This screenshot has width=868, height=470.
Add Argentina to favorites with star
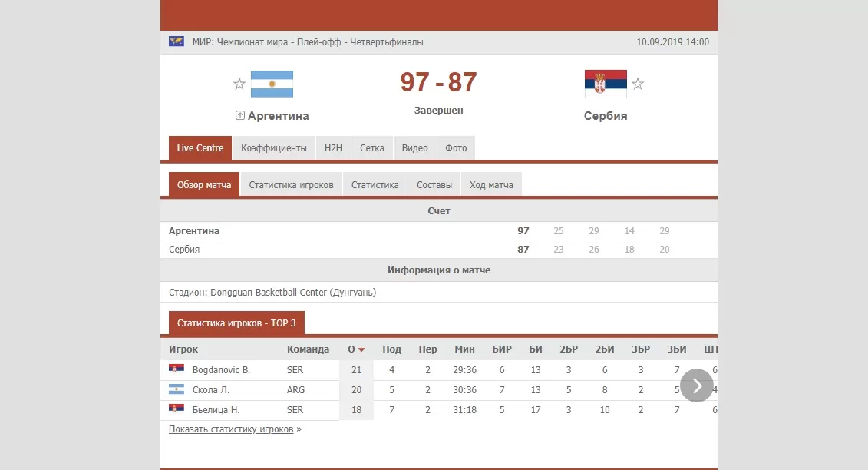239,84
